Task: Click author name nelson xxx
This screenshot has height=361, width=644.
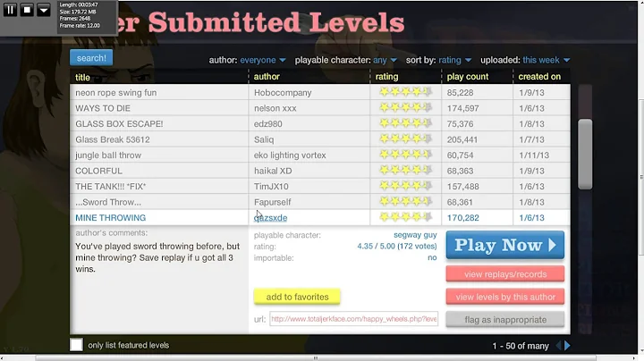Action: tap(275, 108)
